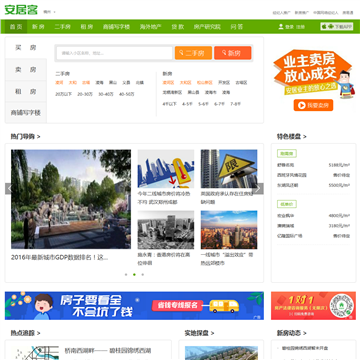Screen dimensions: 360x360
Task: Open 二手房 in green navigation bar
Action: pyautogui.click(x=62, y=27)
